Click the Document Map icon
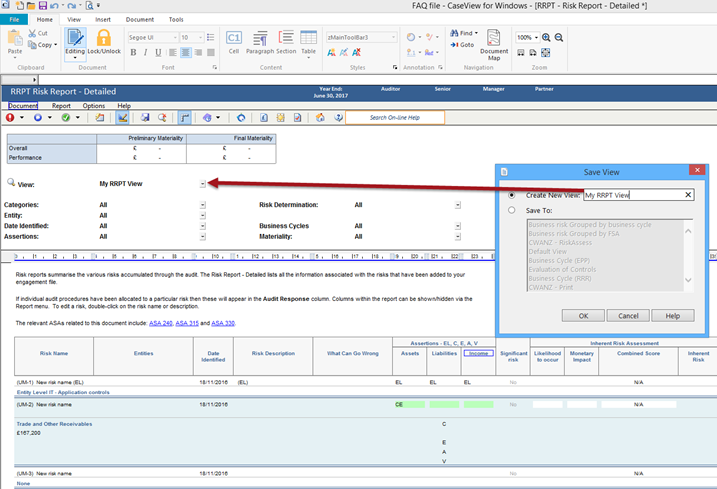This screenshot has width=717, height=489. [494, 38]
